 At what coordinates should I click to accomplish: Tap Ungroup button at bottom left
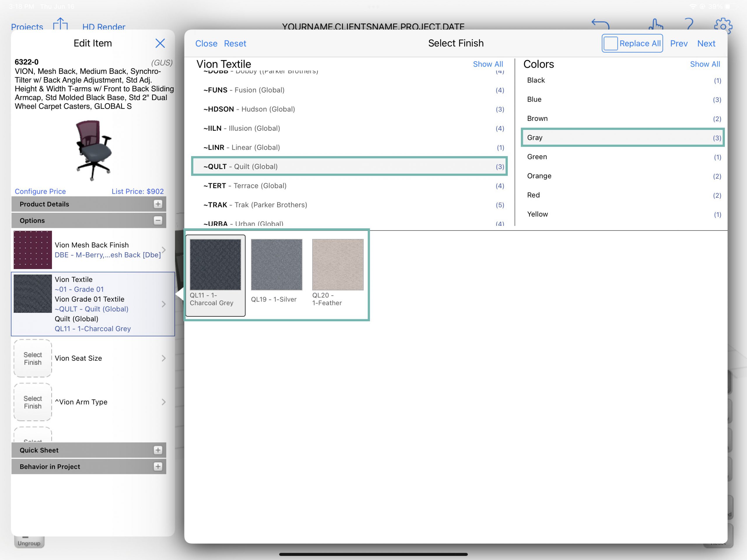[x=29, y=542]
